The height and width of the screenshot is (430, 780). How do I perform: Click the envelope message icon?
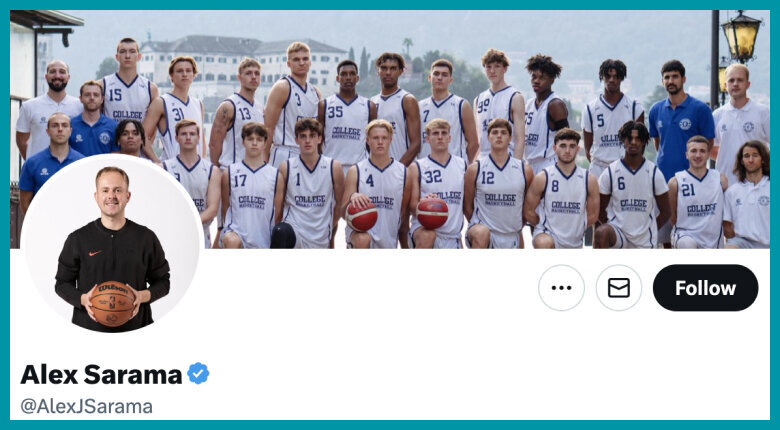pos(619,288)
